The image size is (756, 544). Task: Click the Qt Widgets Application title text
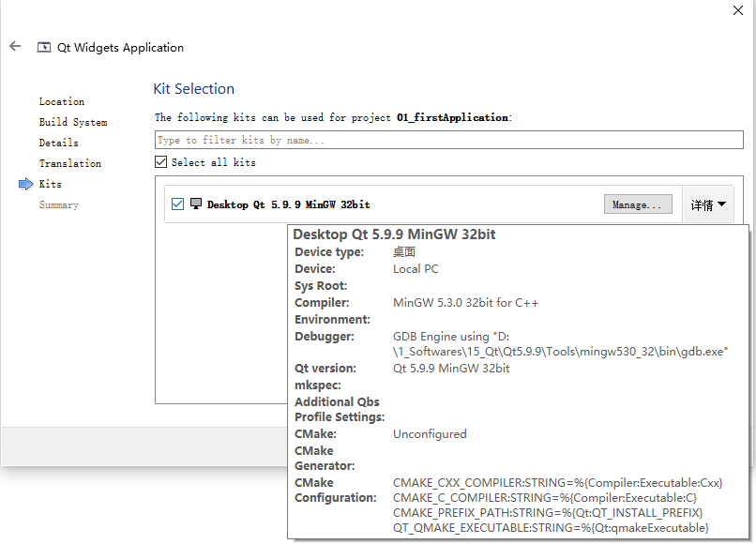pyautogui.click(x=121, y=48)
